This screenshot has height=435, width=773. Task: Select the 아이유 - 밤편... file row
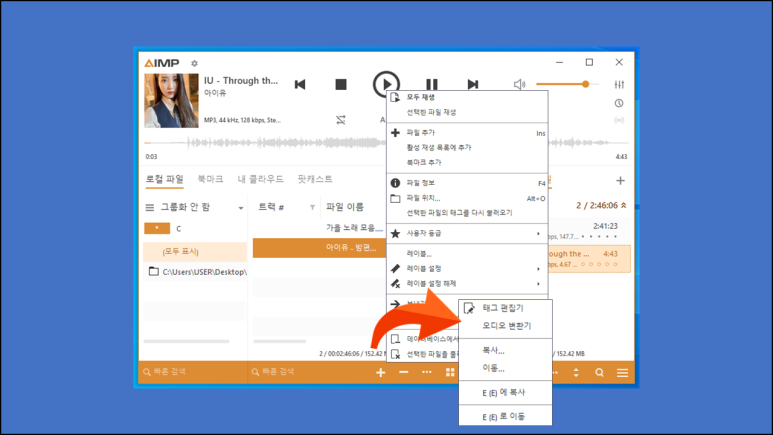(x=319, y=248)
